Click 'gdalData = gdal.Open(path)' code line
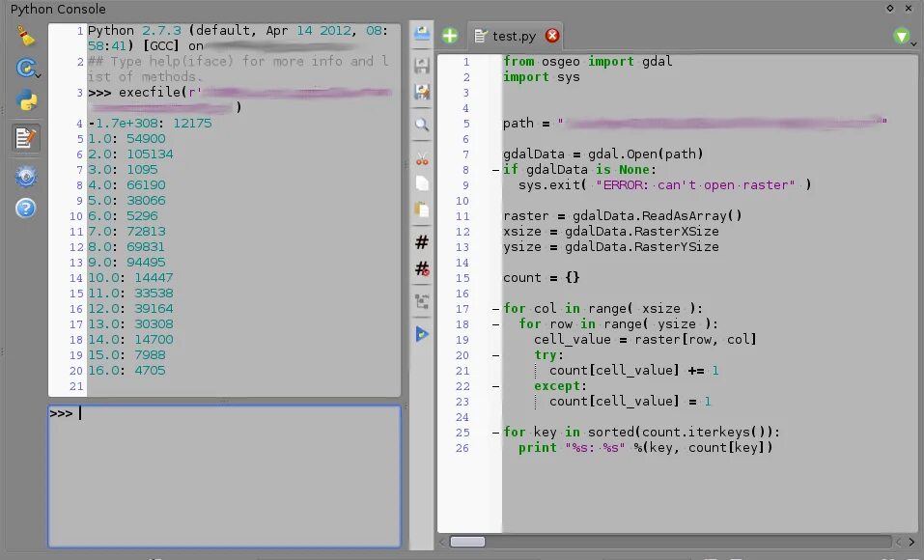 [x=602, y=154]
